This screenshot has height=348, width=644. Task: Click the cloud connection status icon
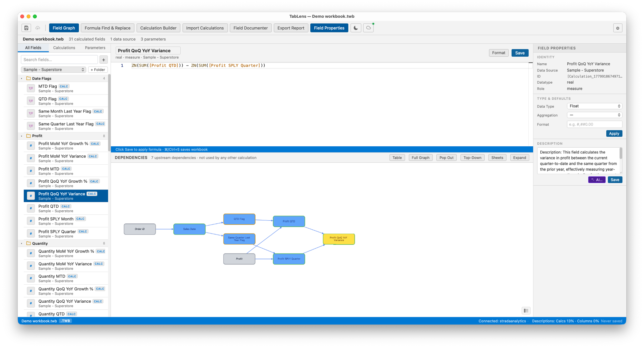(368, 28)
